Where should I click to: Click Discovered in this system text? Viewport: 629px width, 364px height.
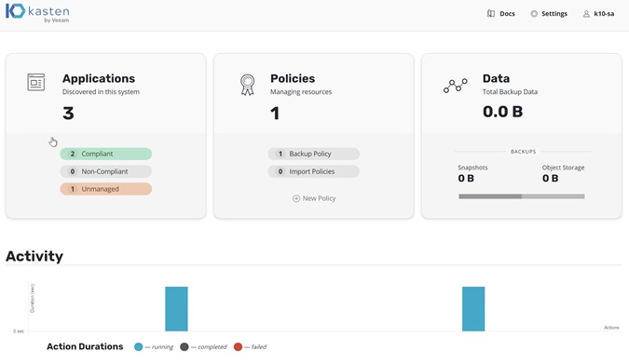tap(101, 92)
